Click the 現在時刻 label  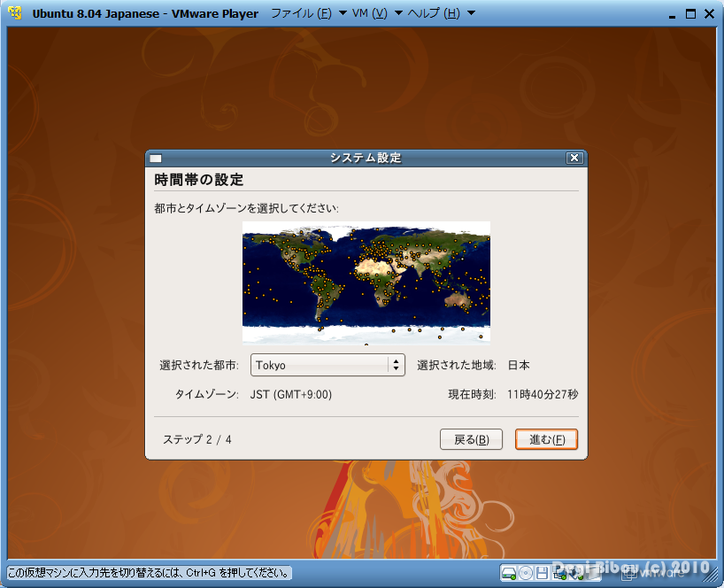click(472, 394)
